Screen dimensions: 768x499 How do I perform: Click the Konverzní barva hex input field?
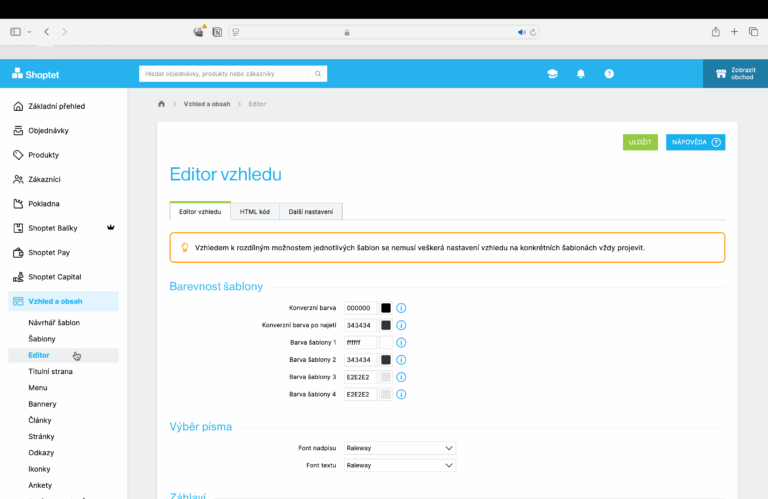pyautogui.click(x=360, y=308)
